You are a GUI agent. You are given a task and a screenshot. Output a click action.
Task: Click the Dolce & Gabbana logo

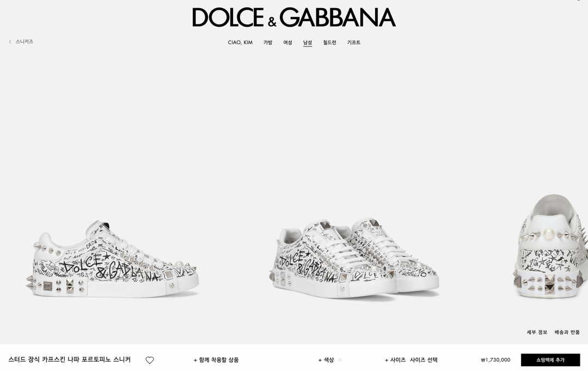click(x=294, y=17)
